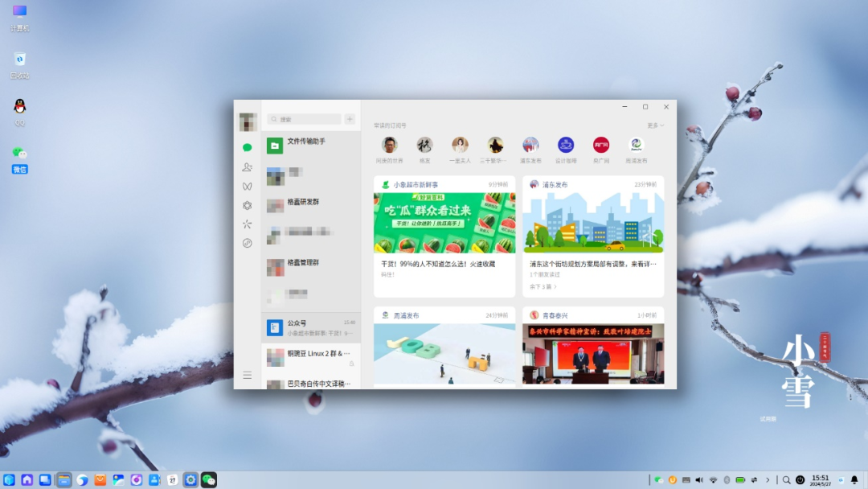The width and height of the screenshot is (868, 489).
Task: Open the volume speaker icon in system tray
Action: tap(699, 480)
